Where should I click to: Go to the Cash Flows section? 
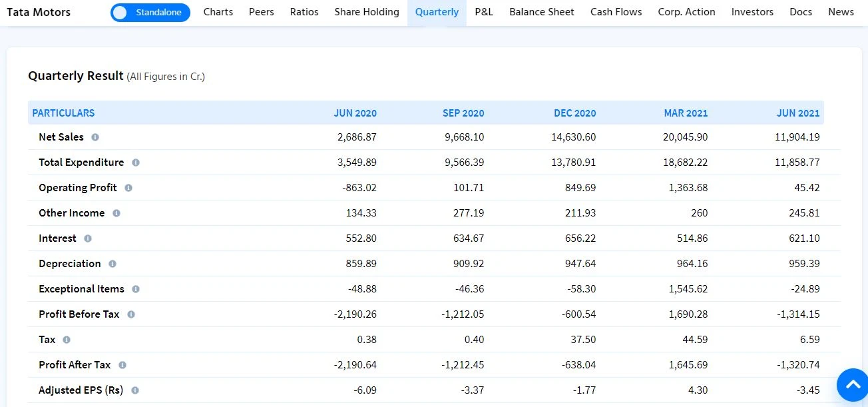tap(616, 11)
